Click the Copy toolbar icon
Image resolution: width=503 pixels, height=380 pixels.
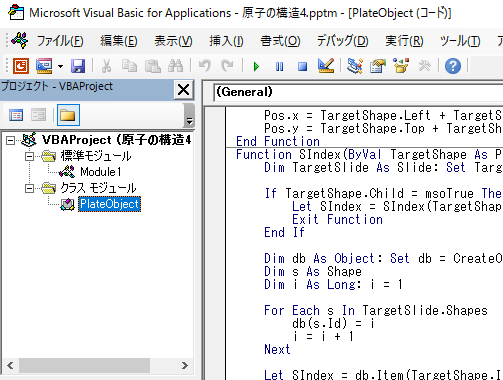(129, 66)
